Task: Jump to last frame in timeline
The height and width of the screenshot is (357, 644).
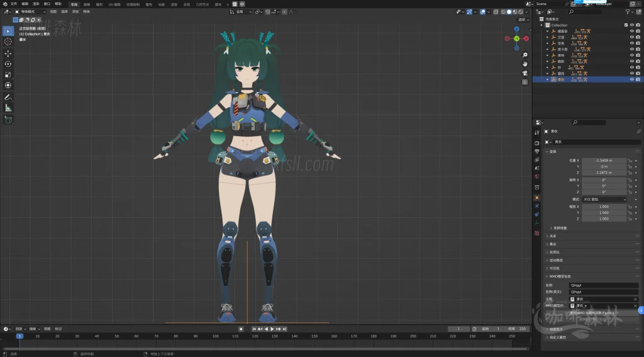Action: coord(284,329)
